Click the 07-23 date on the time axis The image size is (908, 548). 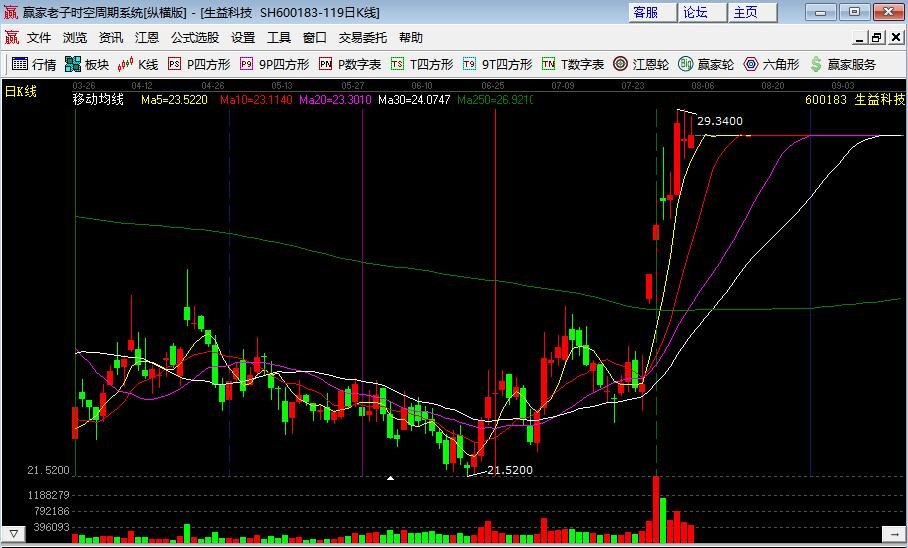[x=633, y=86]
